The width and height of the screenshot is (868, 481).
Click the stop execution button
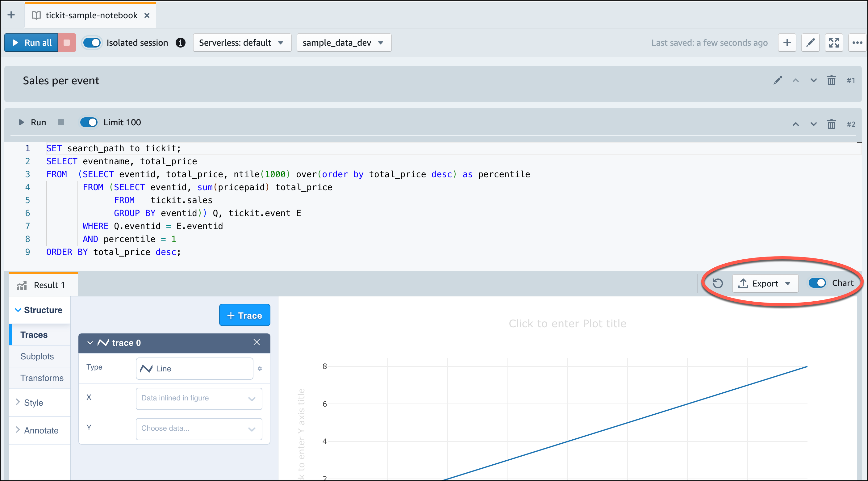pyautogui.click(x=66, y=43)
